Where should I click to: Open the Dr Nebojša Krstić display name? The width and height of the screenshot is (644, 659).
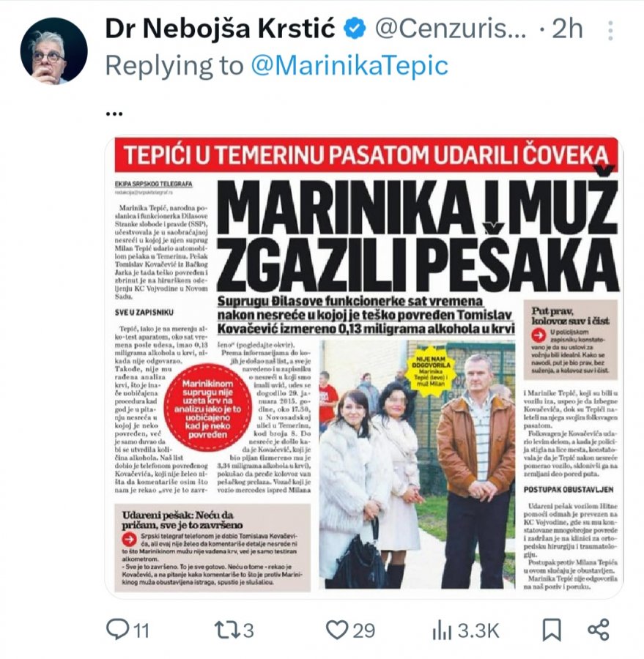click(220, 29)
